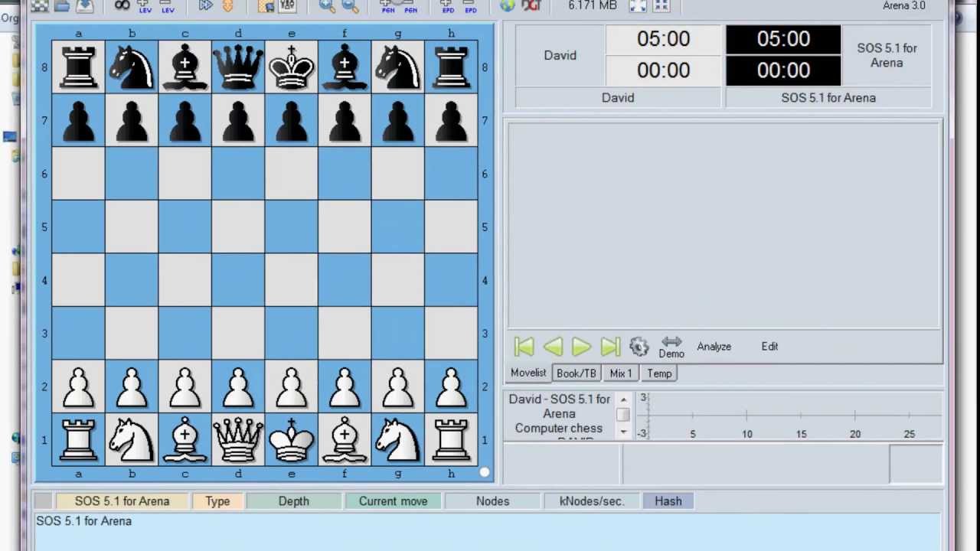Jump to first move arrow

(x=524, y=347)
